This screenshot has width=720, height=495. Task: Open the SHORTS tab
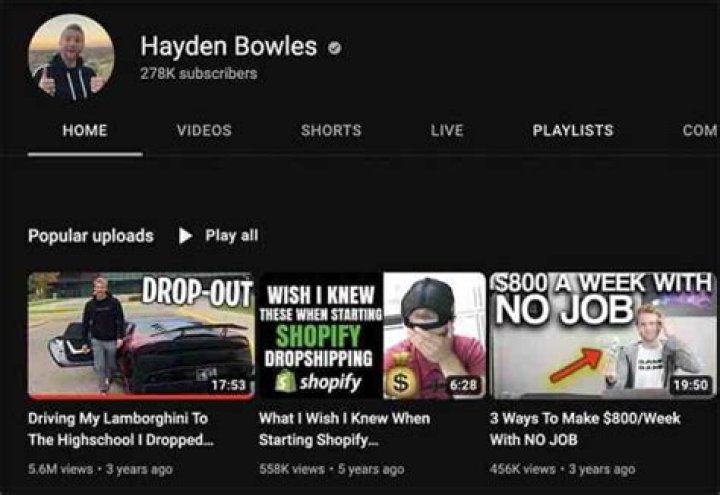click(x=332, y=130)
